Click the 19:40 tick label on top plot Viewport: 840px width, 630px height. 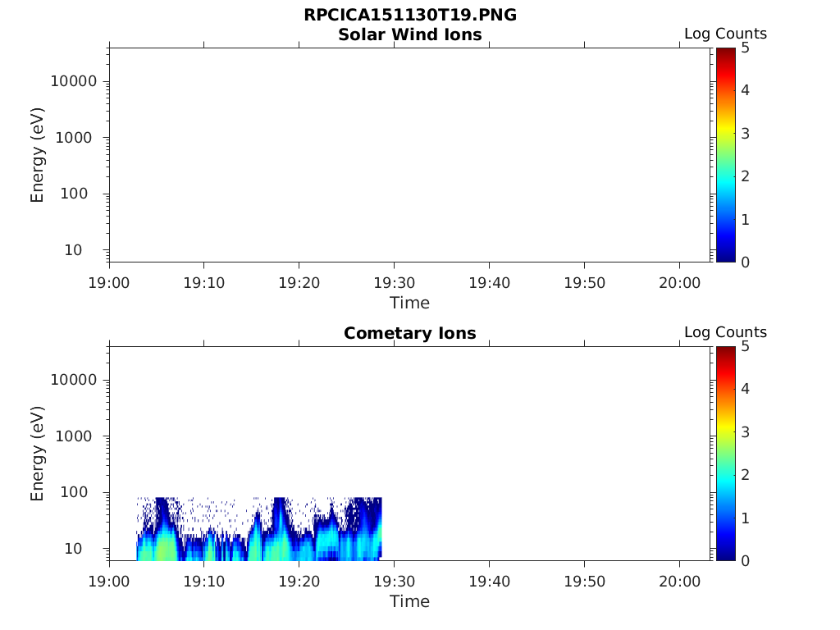(489, 283)
